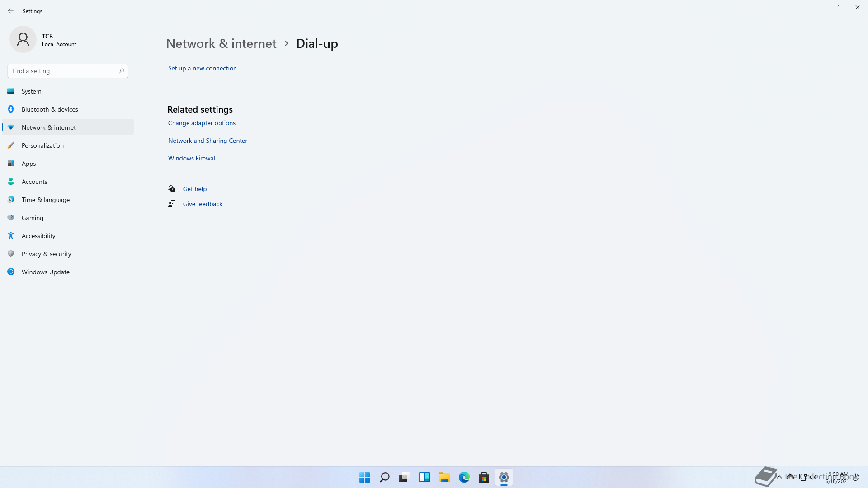Open the TCB user account avatar

point(23,40)
